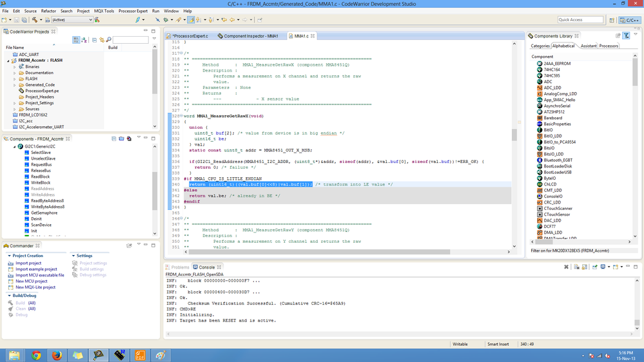The height and width of the screenshot is (362, 644).
Task: Click the Open Perspective icon
Action: click(x=612, y=20)
